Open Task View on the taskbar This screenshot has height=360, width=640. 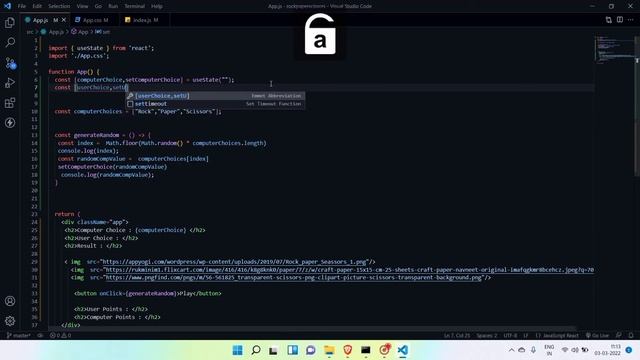click(x=274, y=350)
